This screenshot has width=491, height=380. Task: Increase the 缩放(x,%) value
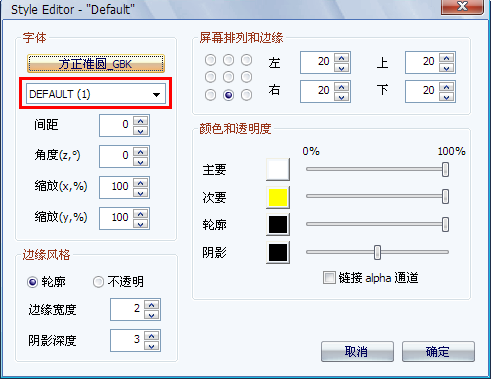[141, 183]
